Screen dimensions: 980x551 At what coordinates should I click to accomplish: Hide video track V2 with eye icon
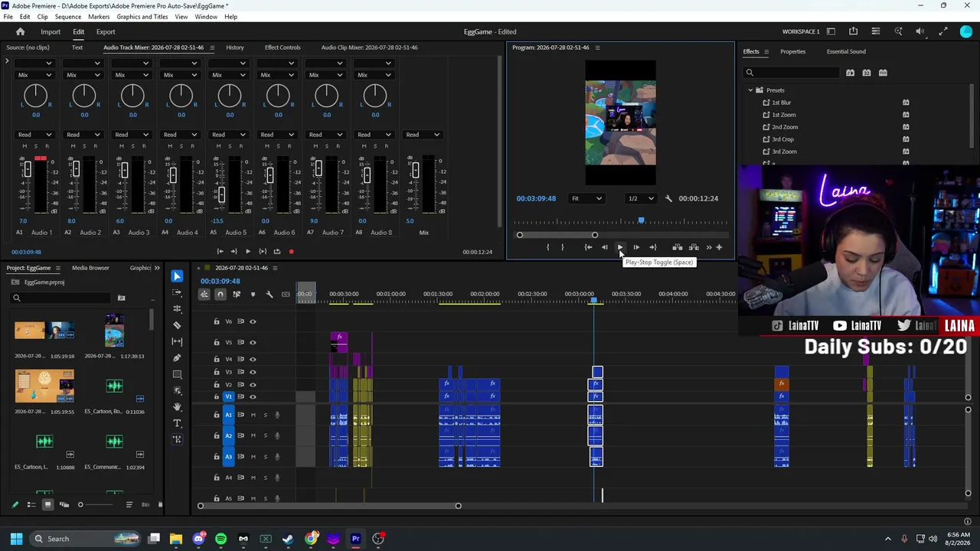[x=253, y=385]
